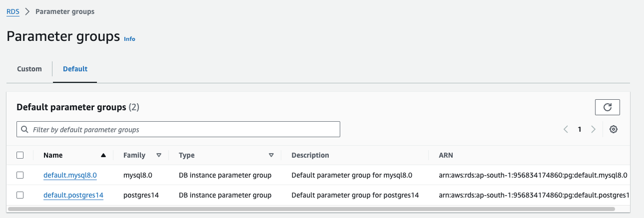The image size is (644, 218).
Task: Switch to the Custom tab
Action: [x=29, y=69]
